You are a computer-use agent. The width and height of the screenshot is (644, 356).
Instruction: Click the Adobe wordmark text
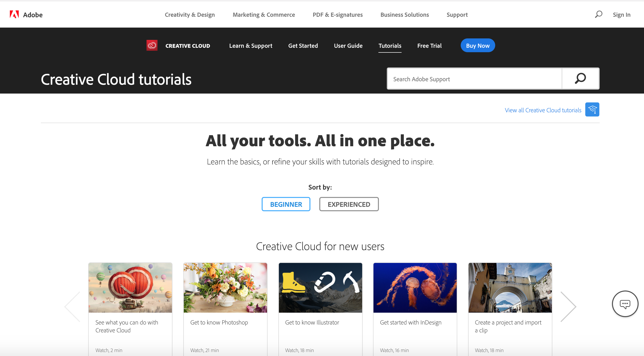(33, 15)
